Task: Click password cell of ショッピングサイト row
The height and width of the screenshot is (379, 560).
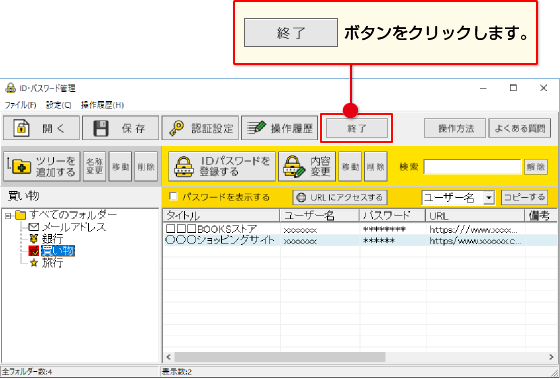Action: (392, 240)
